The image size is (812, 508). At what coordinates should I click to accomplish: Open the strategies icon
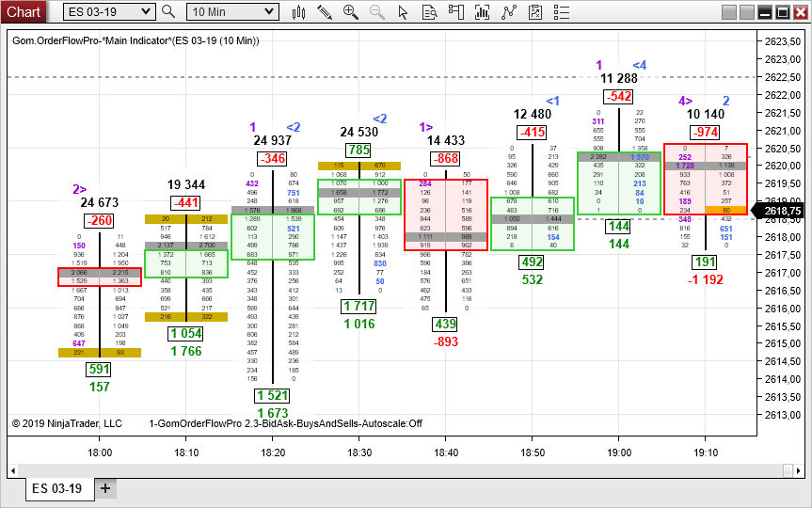tap(509, 12)
